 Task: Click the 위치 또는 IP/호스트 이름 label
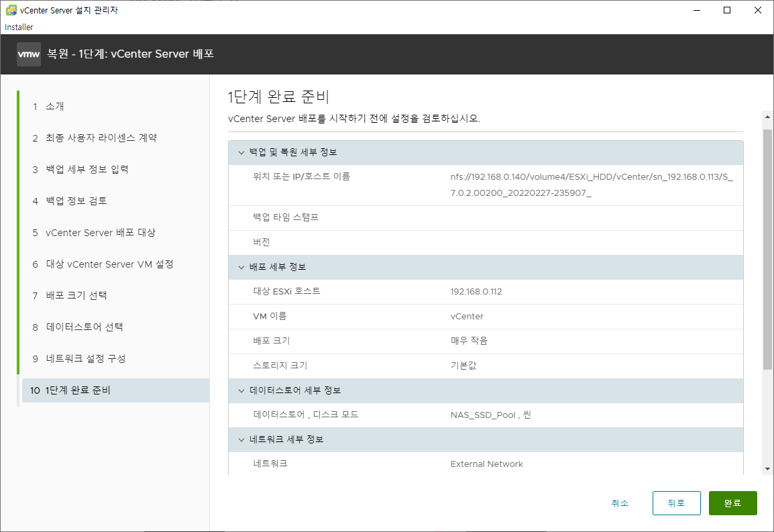[x=301, y=176]
